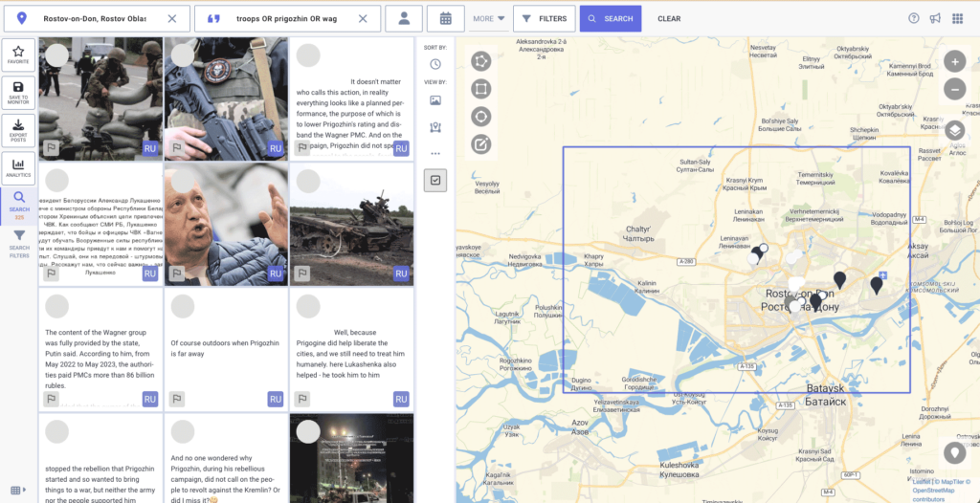Screen dimensions: 980x503
Task: Select the circle draw tool on map
Action: click(x=480, y=117)
